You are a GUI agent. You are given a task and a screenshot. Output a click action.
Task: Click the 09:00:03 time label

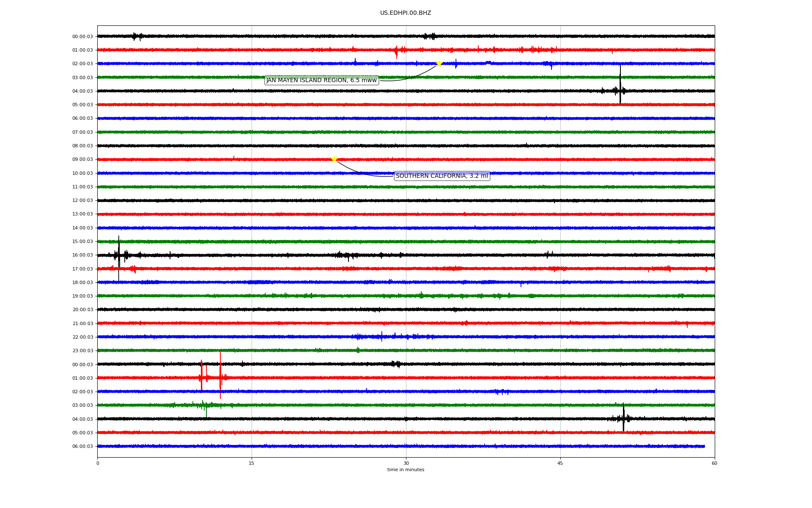coord(82,159)
